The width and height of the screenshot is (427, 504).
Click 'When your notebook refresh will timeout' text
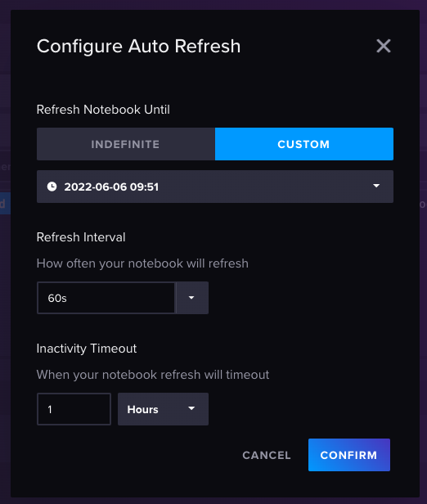[153, 375]
